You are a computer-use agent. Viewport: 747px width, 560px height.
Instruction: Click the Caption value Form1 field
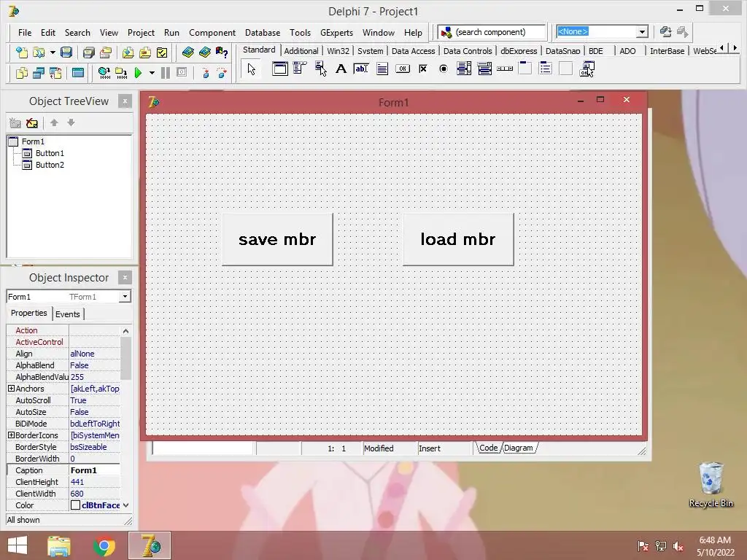click(94, 470)
